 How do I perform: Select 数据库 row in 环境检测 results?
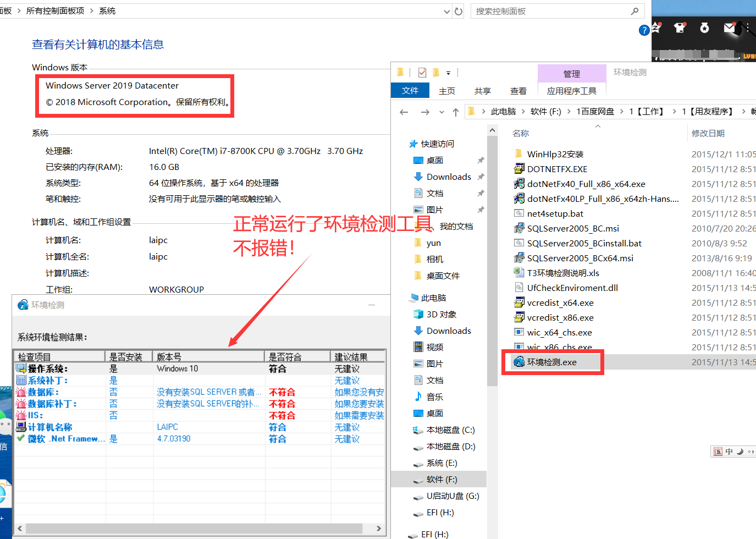click(200, 392)
